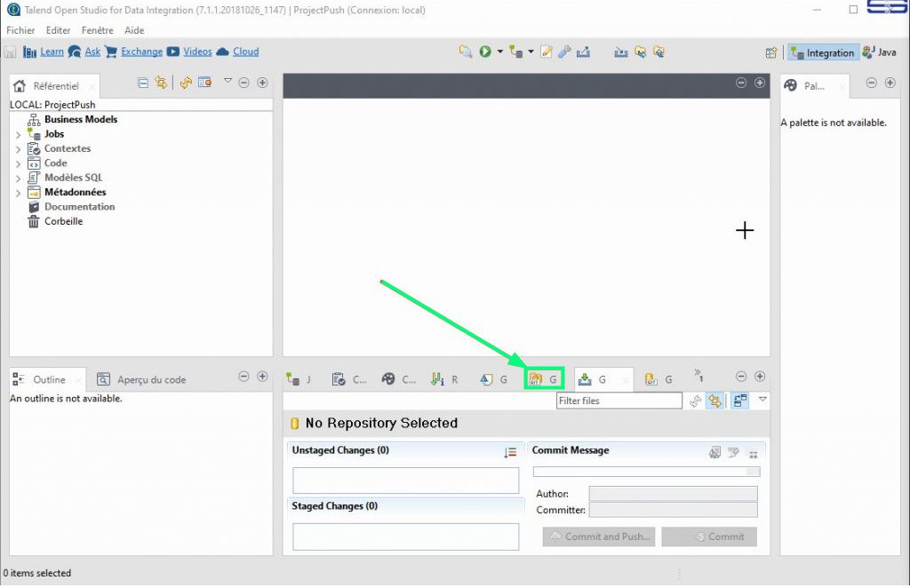
Task: Toggle Link with Editor in Git Staging
Action: pyautogui.click(x=715, y=401)
